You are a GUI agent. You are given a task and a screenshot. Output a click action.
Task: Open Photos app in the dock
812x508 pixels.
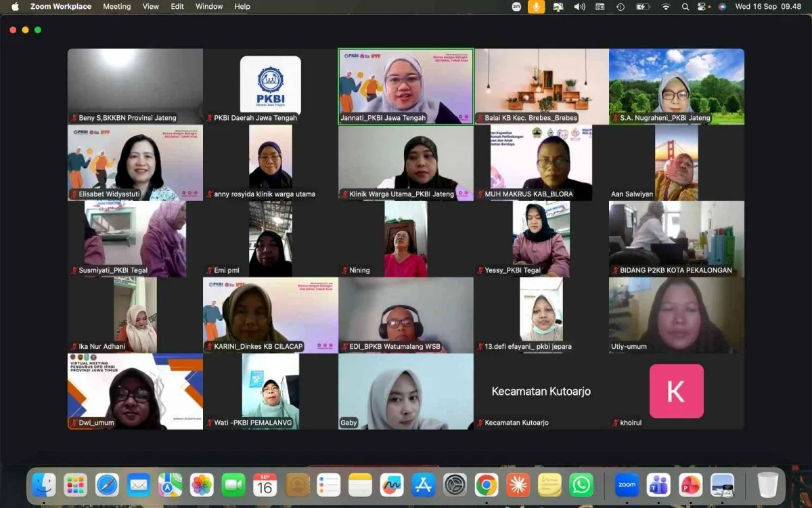pos(202,485)
